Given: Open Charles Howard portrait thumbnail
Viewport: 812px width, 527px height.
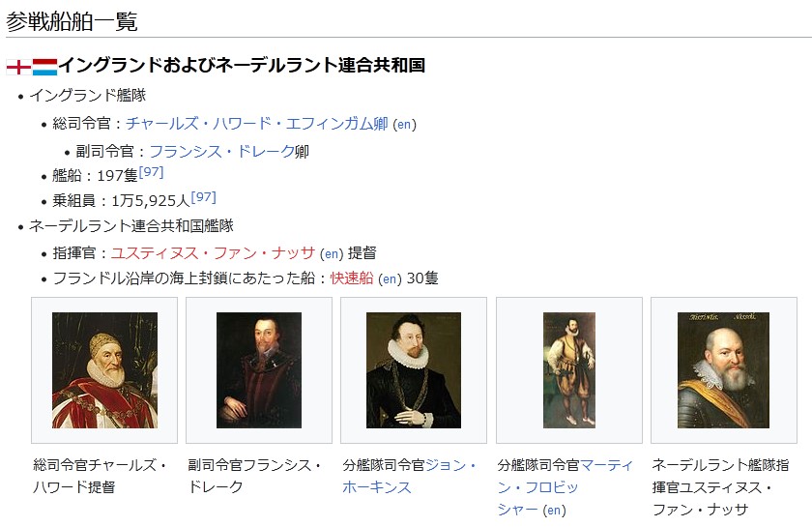Looking at the screenshot, I should coord(104,370).
